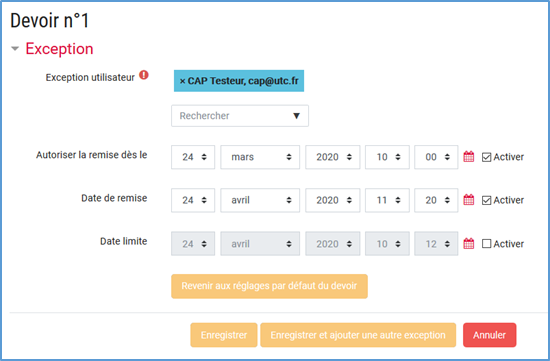Uncheck Activer for Date de remise
Viewport: 550px width, 361px height.
(486, 200)
